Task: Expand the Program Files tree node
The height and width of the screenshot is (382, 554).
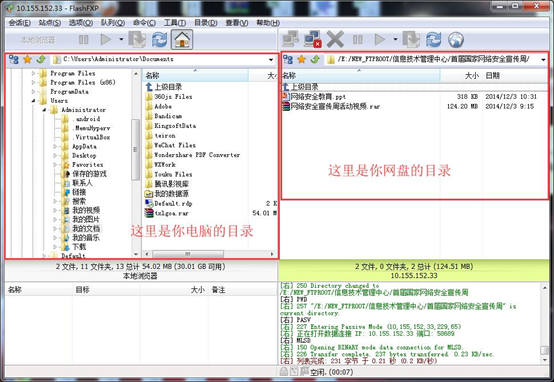Action: pyautogui.click(x=33, y=74)
